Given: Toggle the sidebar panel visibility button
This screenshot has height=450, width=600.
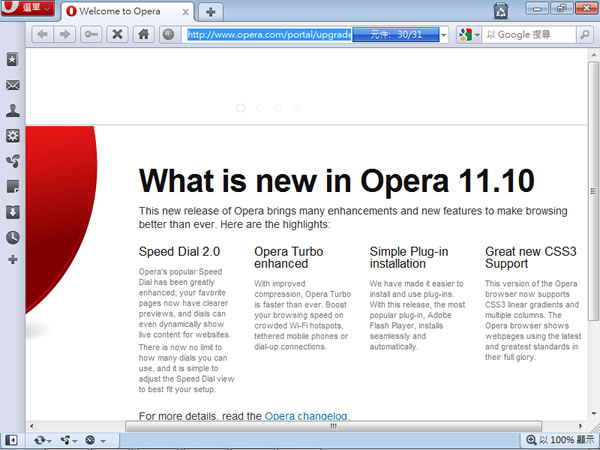Looking at the screenshot, I should click(11, 440).
